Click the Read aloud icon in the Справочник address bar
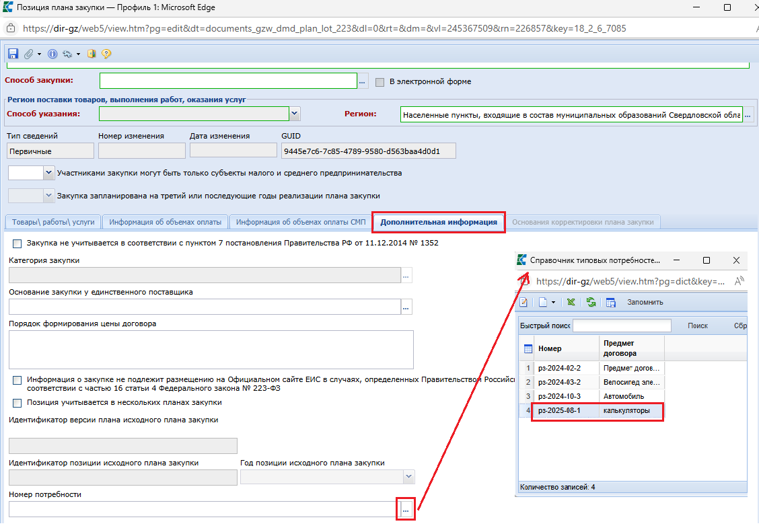759x532 pixels. click(x=739, y=281)
